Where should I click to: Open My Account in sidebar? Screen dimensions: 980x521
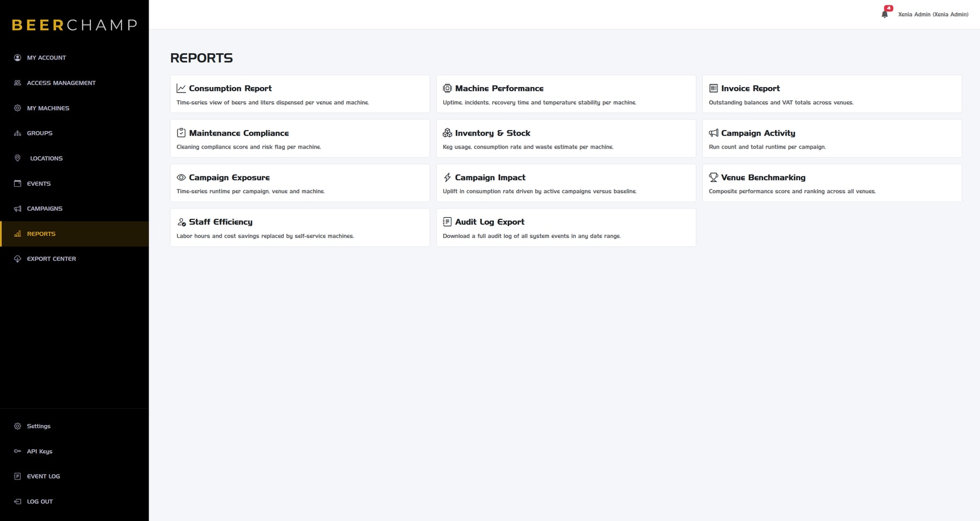pos(74,57)
